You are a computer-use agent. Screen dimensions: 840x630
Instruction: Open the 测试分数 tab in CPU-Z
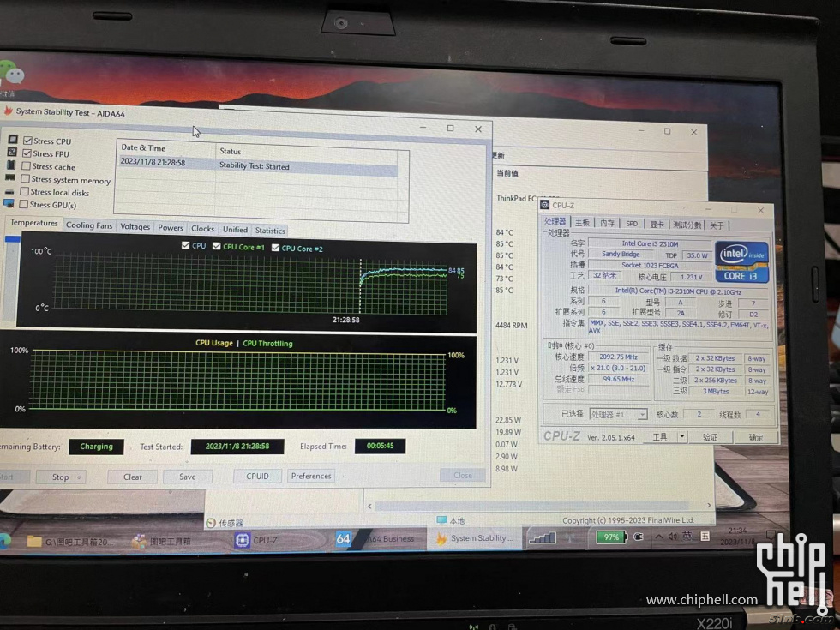(x=687, y=225)
